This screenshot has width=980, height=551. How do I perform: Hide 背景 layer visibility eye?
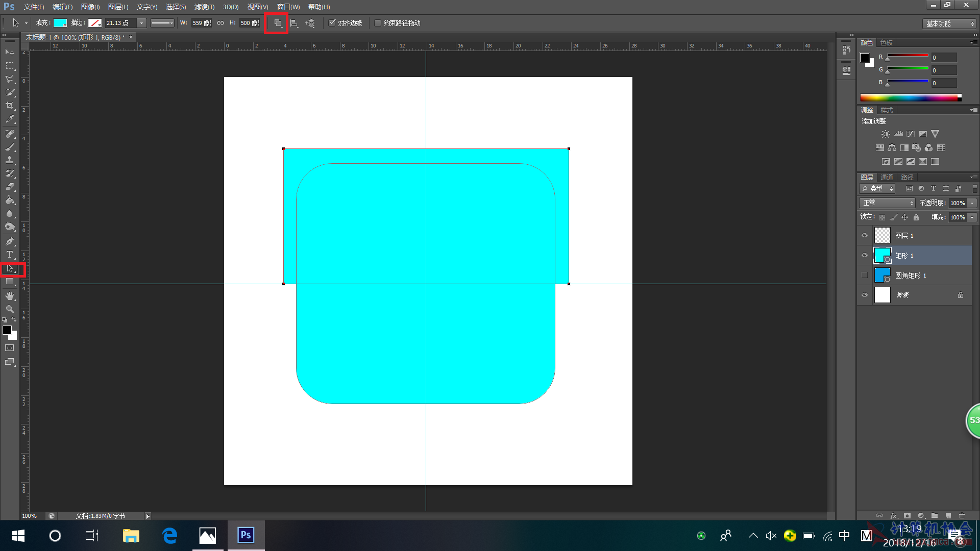[865, 295]
